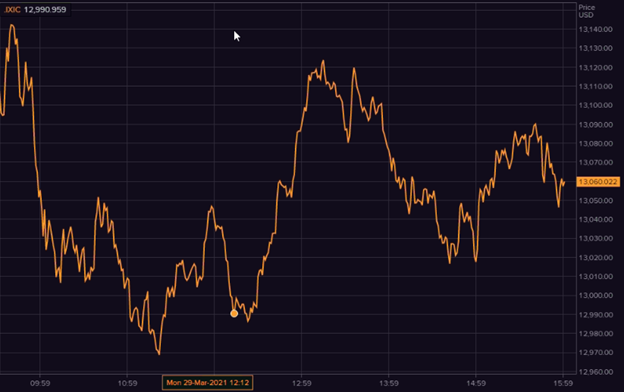624x392 pixels.
Task: Click the 12,970.00 price axis label
Action: pyautogui.click(x=595, y=353)
